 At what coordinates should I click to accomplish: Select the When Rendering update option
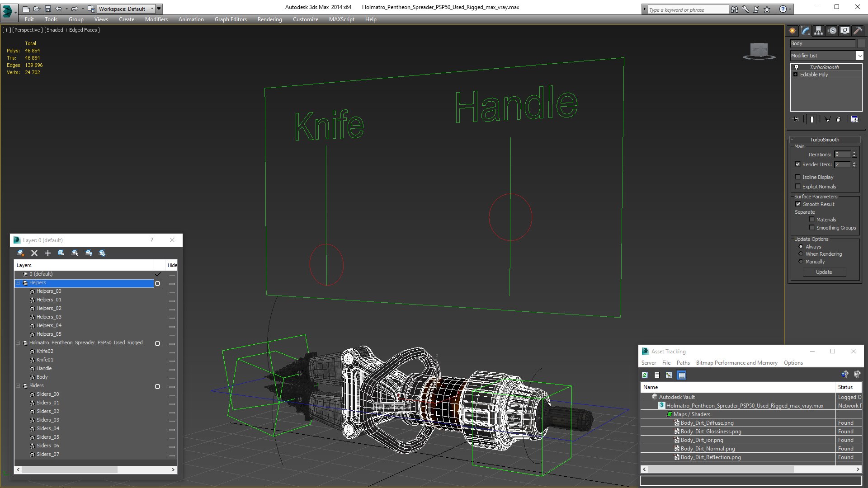point(801,254)
